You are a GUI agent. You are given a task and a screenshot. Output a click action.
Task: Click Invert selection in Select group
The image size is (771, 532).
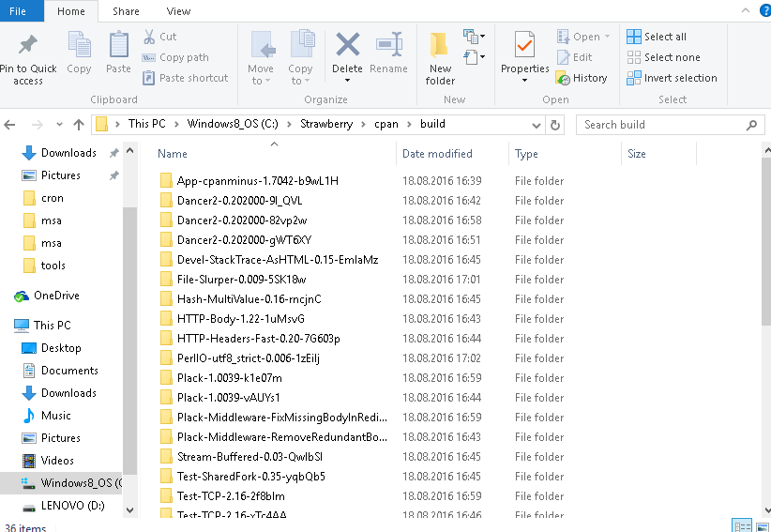(x=673, y=78)
